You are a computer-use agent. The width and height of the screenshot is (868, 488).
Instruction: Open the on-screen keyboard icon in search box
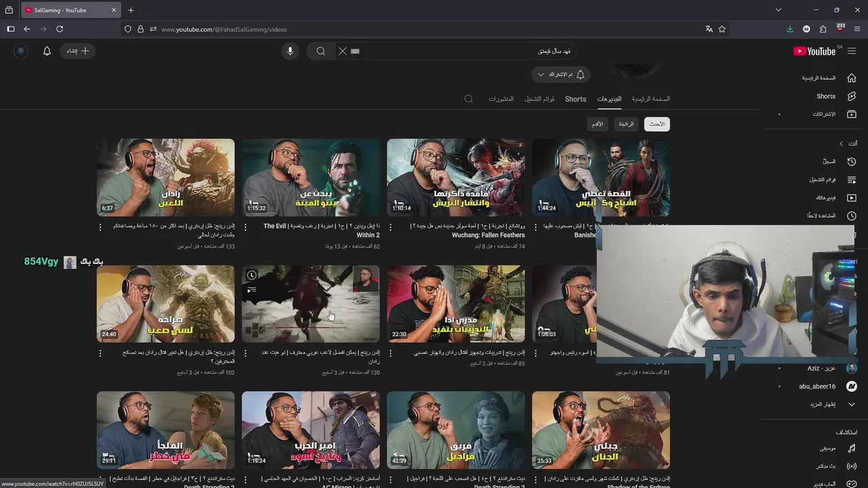pos(355,51)
